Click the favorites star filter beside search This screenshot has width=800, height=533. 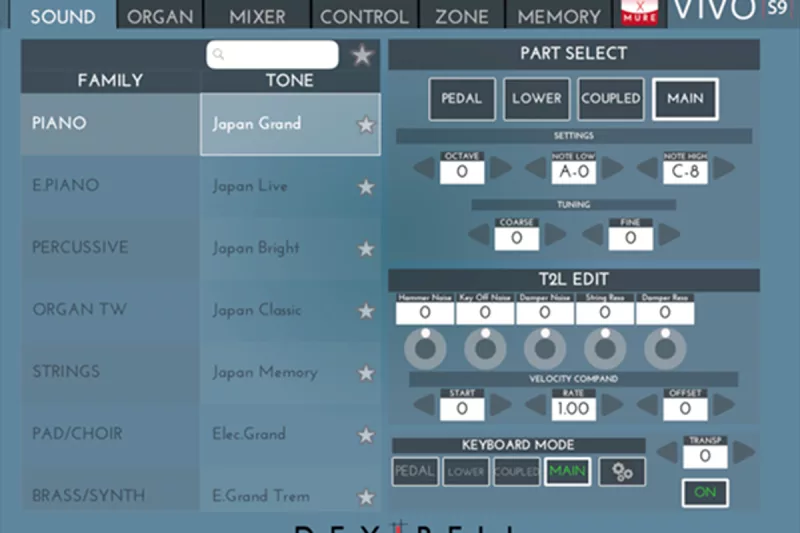point(362,55)
